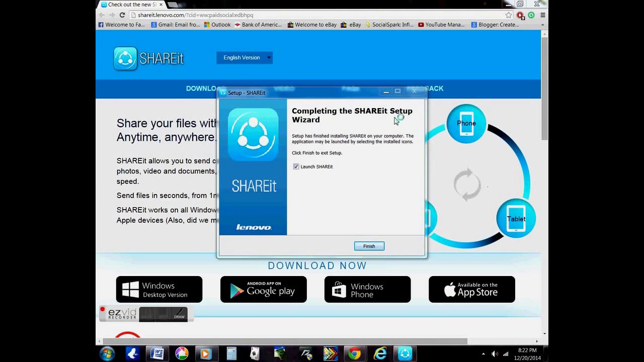Open Google Chrome from the taskbar
The width and height of the screenshot is (644, 362).
[x=355, y=354]
